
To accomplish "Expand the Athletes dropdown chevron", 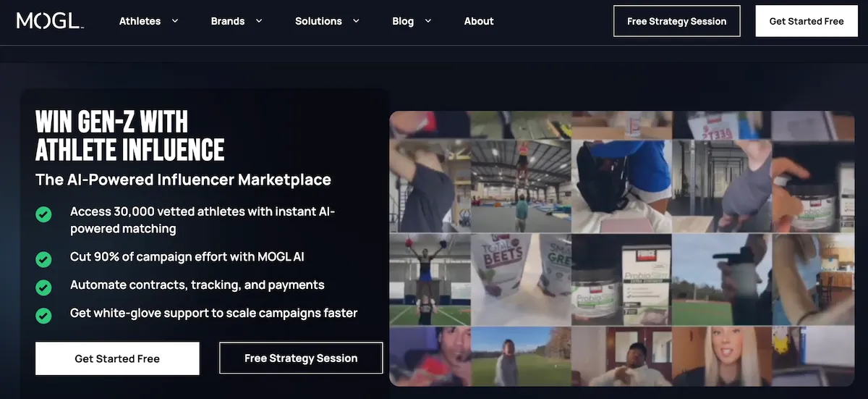I will click(174, 21).
